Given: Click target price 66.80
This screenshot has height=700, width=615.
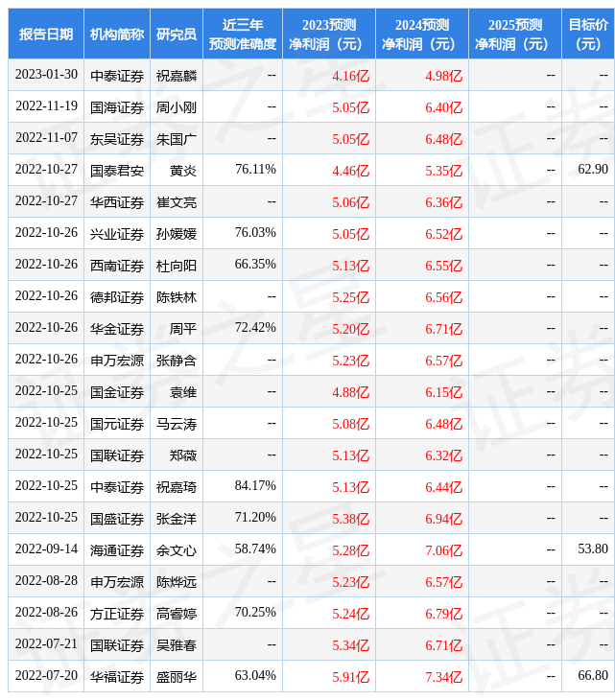Looking at the screenshot, I should pos(593,676).
